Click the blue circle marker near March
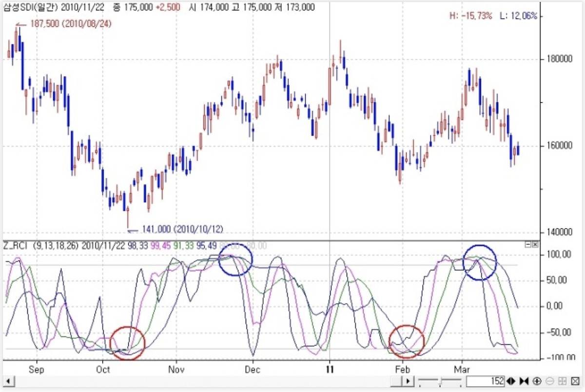The image size is (585, 392). (479, 262)
